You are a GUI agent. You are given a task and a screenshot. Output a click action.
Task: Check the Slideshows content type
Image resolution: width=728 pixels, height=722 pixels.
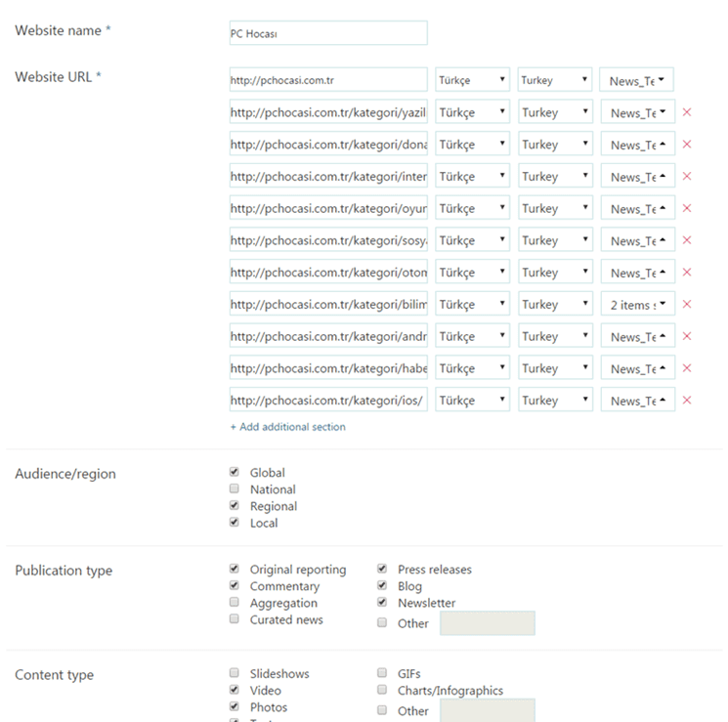point(235,673)
